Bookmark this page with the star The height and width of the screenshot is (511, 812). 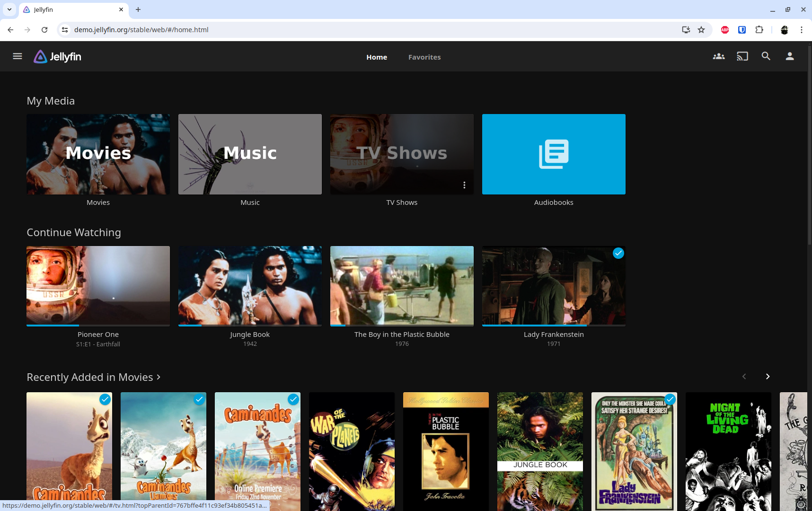701,30
